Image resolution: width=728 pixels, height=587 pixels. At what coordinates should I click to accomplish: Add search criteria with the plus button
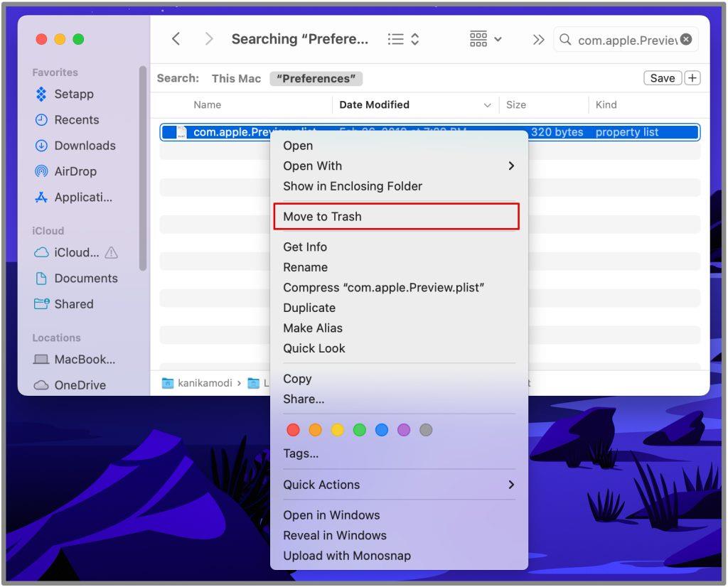pos(692,78)
